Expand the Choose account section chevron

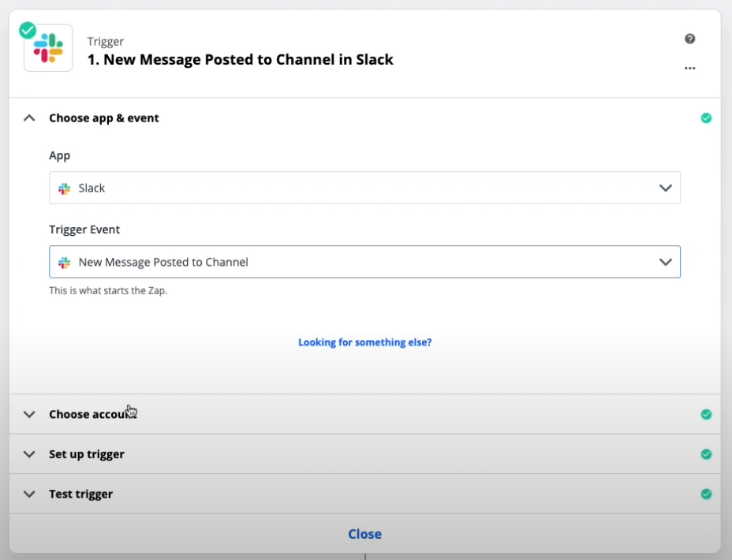(x=29, y=414)
